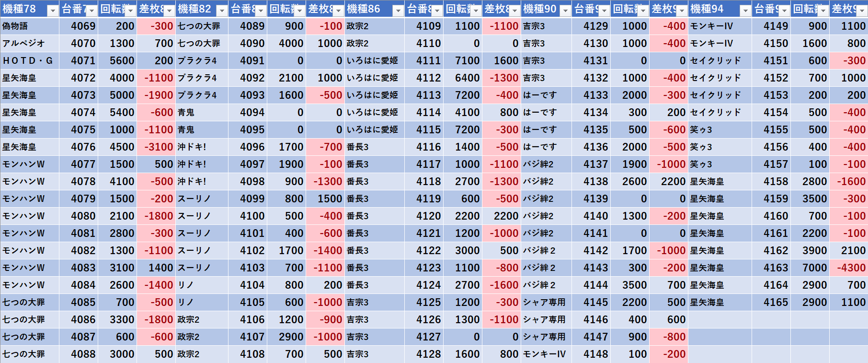The height and width of the screenshot is (363, 868).
Task: Select the リノ cell in row 4104
Action: tap(202, 285)
